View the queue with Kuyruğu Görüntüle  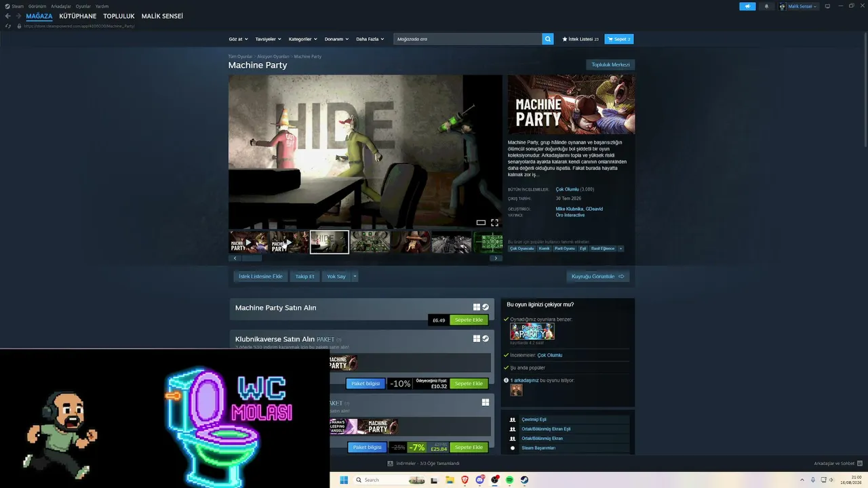click(x=598, y=277)
